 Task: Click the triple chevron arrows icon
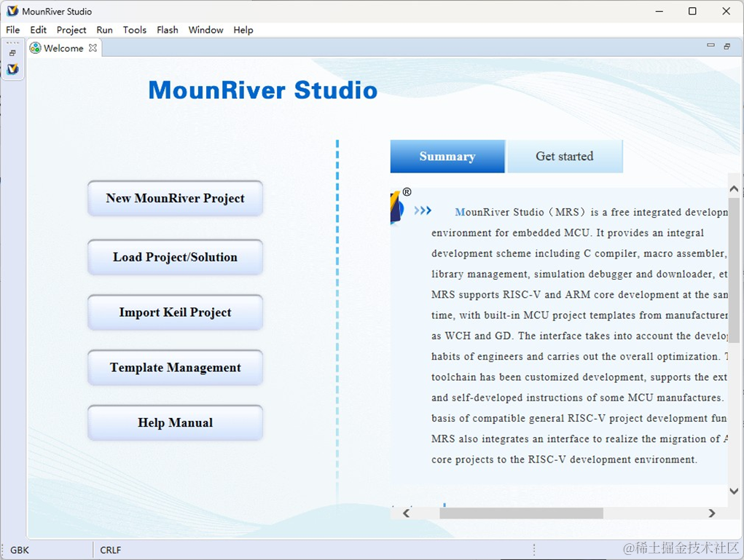coord(423,210)
